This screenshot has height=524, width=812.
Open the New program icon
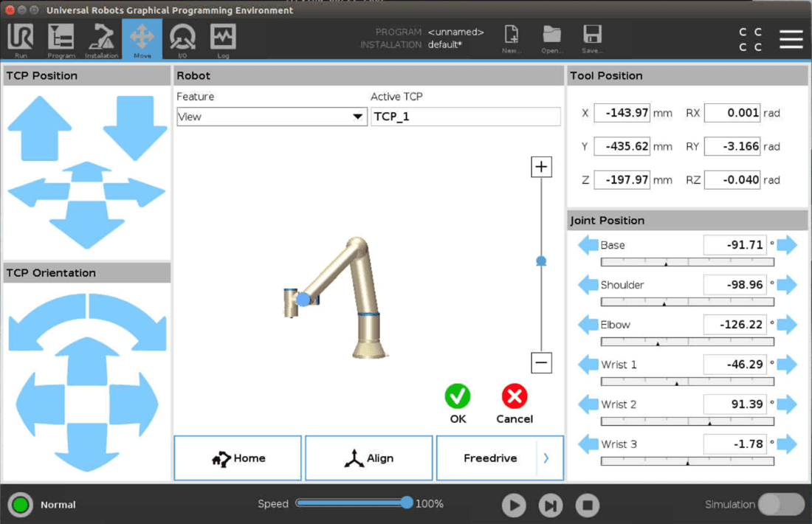click(511, 37)
